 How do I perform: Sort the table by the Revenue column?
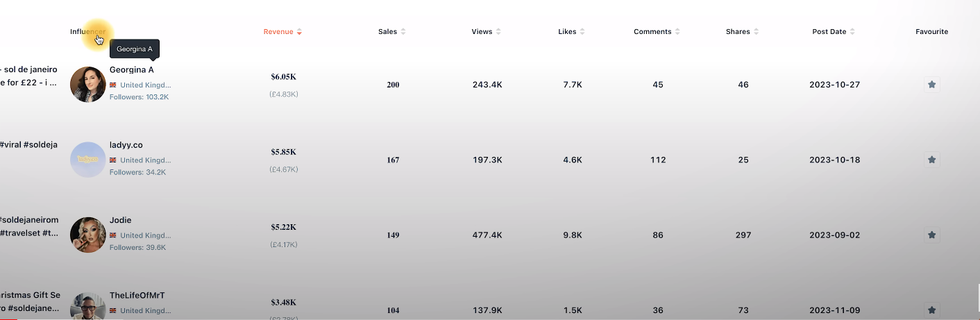[282, 32]
